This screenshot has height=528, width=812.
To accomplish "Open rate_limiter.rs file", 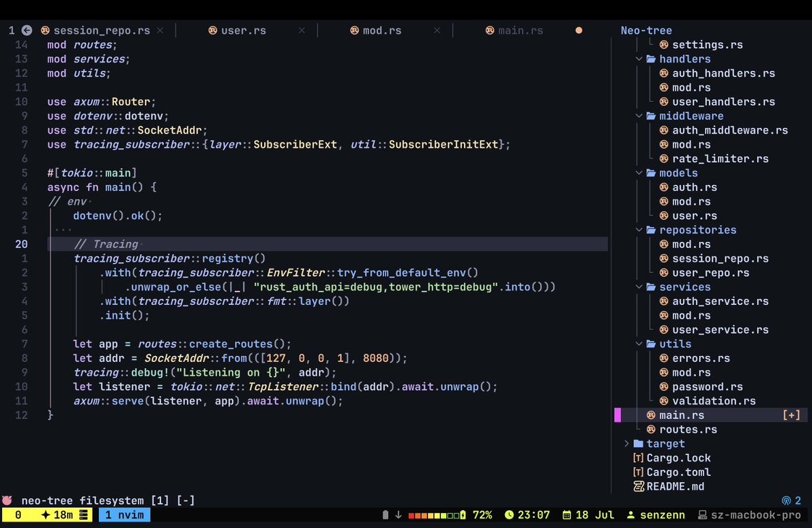I will 721,159.
